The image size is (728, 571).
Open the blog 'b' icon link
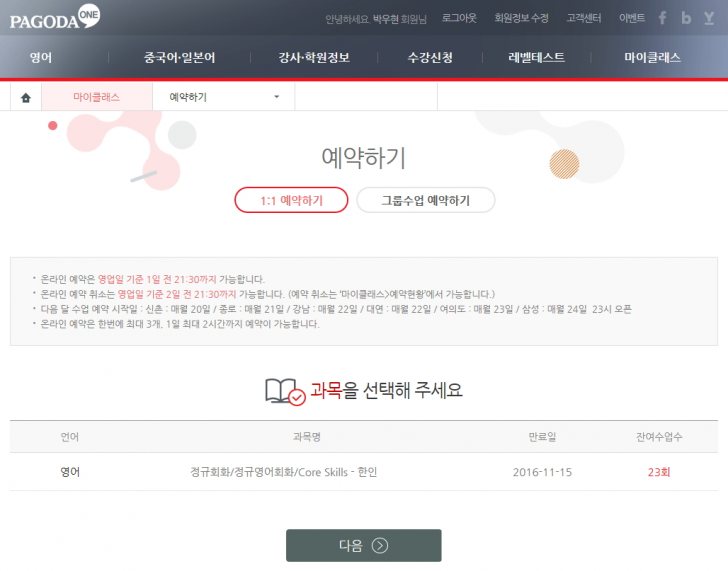(x=686, y=18)
